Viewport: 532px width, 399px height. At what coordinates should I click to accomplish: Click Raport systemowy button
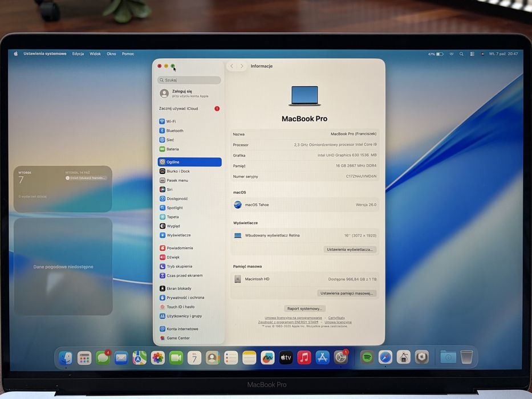304,309
